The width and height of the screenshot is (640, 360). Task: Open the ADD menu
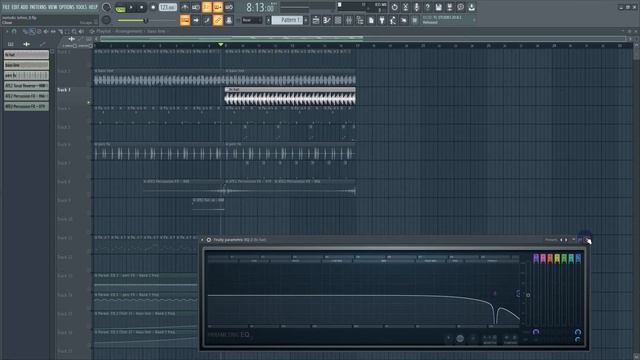[x=24, y=7]
